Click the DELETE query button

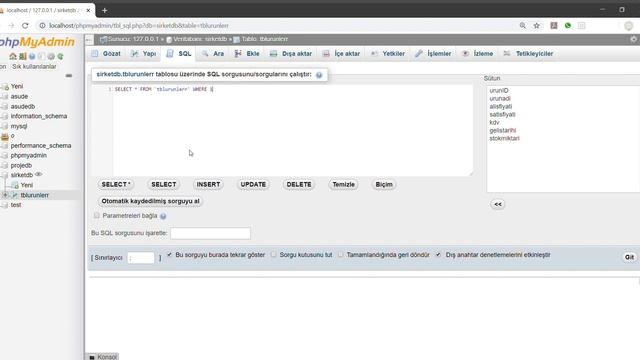click(x=299, y=184)
